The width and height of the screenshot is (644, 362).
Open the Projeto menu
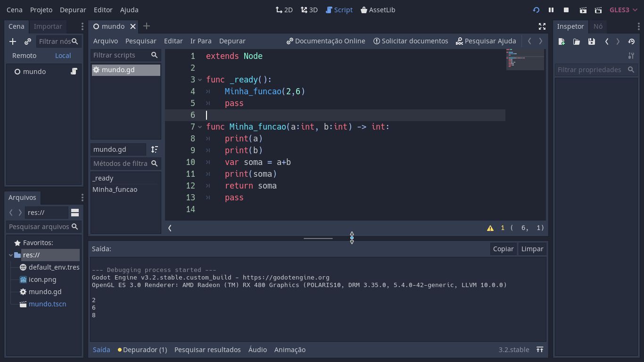point(41,10)
